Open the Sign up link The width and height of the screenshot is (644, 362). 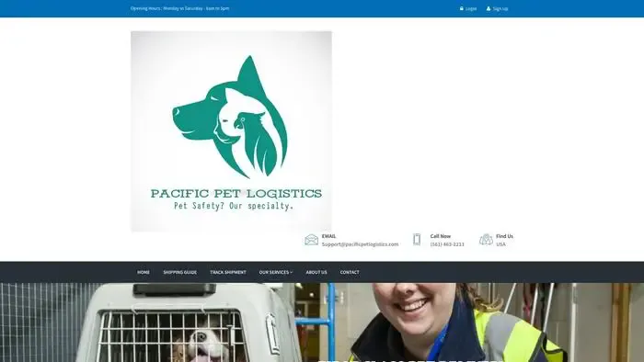click(500, 8)
